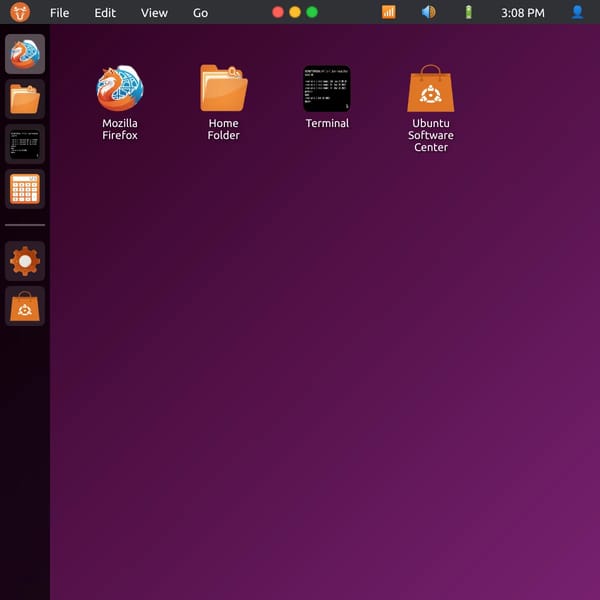
Task: Select the Terminal desktop icon
Action: coord(327,88)
